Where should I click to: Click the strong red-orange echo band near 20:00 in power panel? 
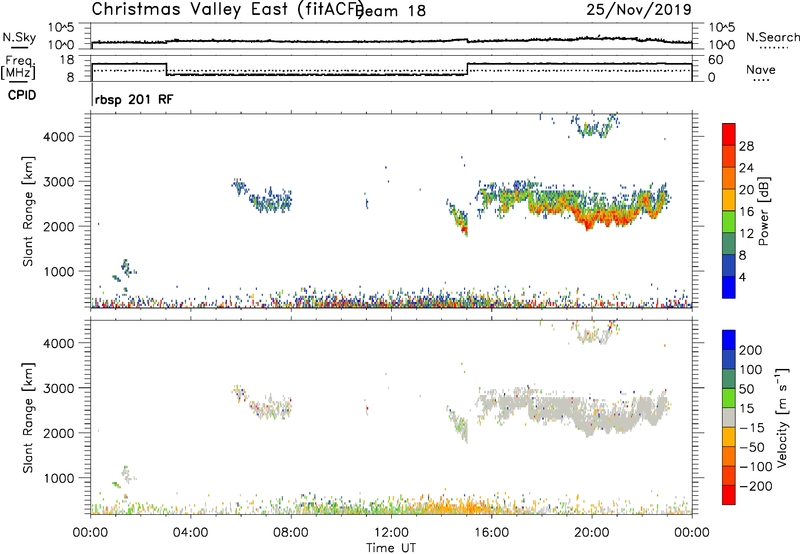click(x=592, y=218)
